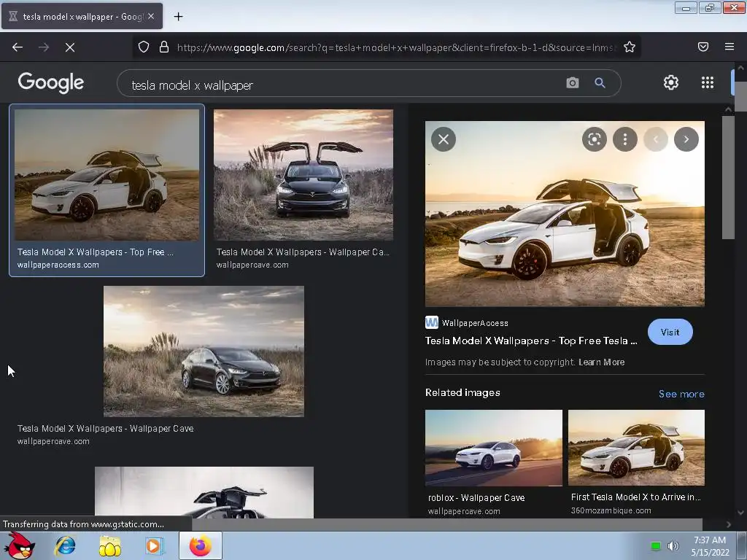The height and width of the screenshot is (560, 747).
Task: Go back to the previous page
Action: 18,47
